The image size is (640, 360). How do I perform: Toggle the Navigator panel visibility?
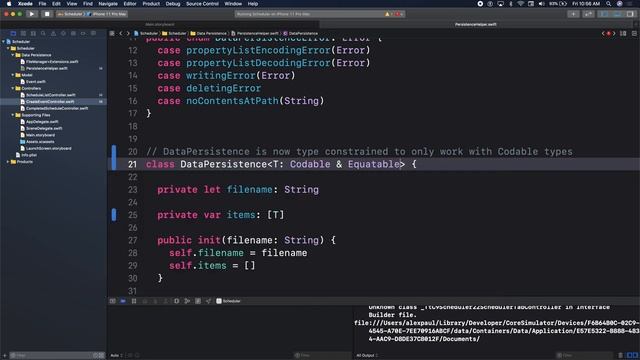pos(604,14)
